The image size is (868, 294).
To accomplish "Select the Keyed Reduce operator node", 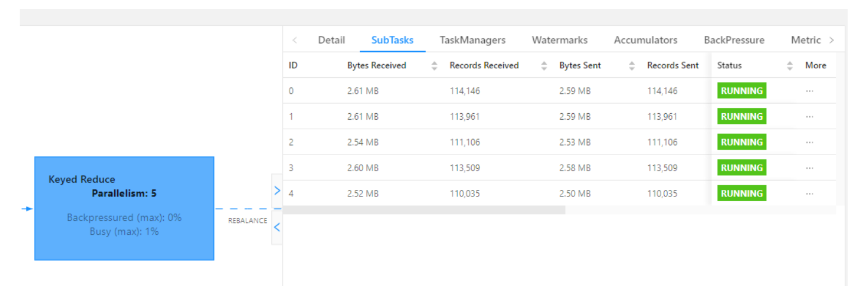I will 124,208.
